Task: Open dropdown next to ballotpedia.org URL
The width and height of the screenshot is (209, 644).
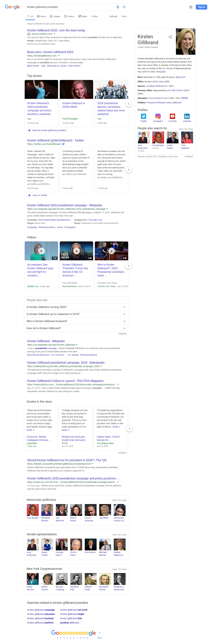Action: click(101, 366)
